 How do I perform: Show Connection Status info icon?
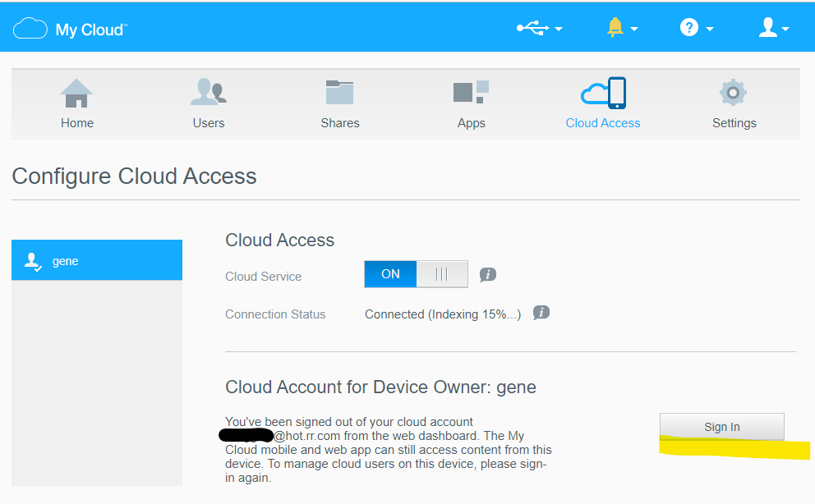(541, 313)
